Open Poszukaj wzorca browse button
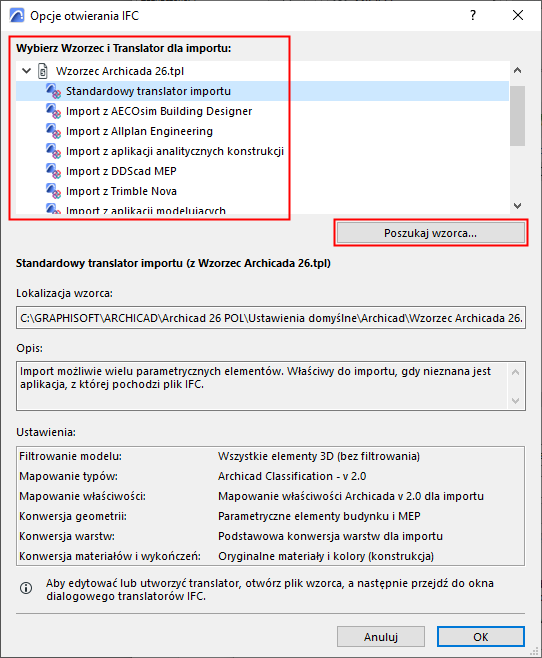Viewport: 542px width, 658px height. [x=431, y=233]
